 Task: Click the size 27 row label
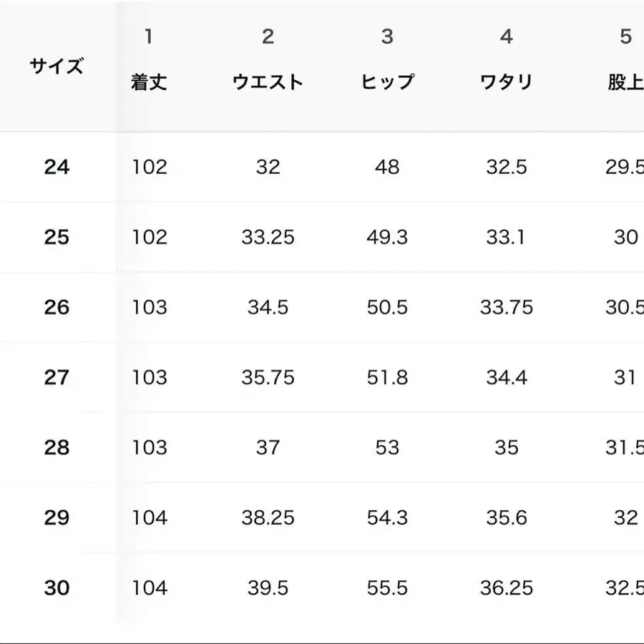pyautogui.click(x=57, y=377)
